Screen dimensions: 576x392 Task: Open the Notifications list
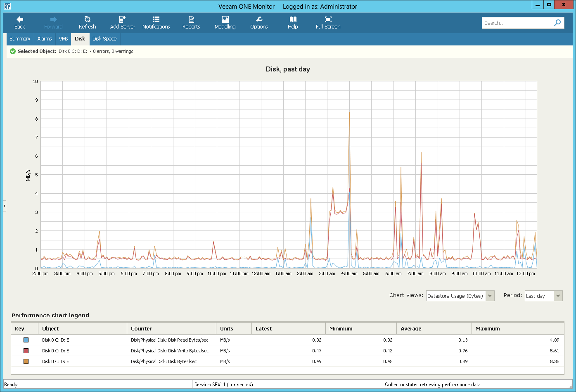(156, 23)
